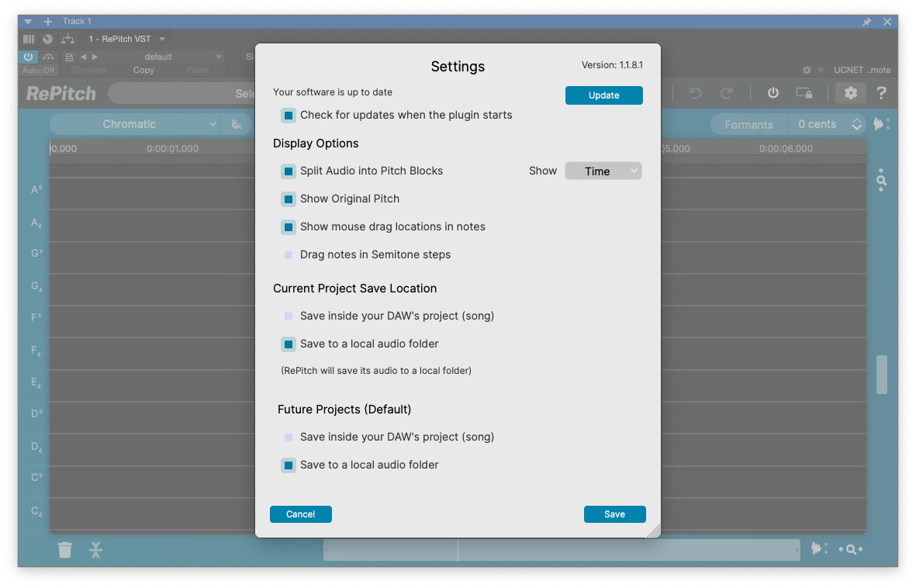Toggle Split Audio into Pitch Blocks checkbox
This screenshot has width=916, height=588.
[x=289, y=171]
